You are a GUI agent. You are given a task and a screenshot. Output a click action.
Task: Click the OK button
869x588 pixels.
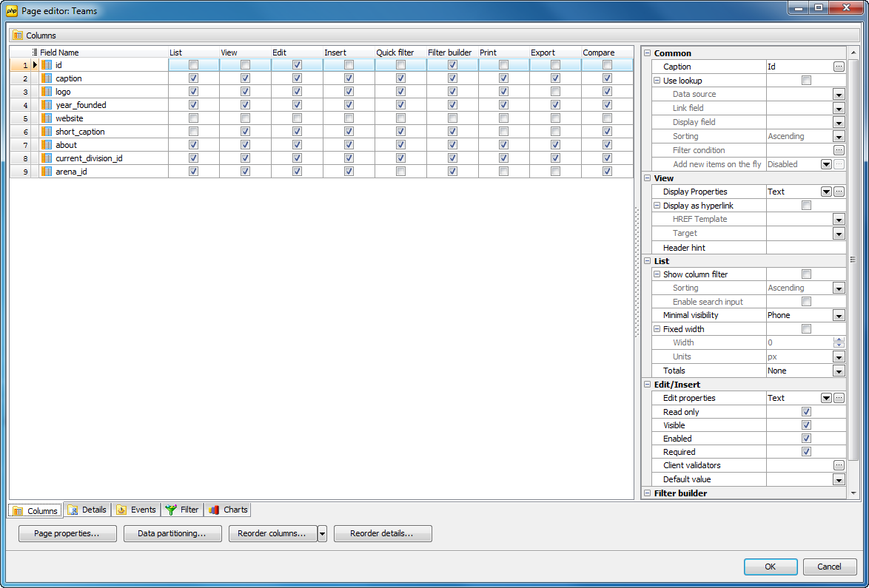pos(770,567)
